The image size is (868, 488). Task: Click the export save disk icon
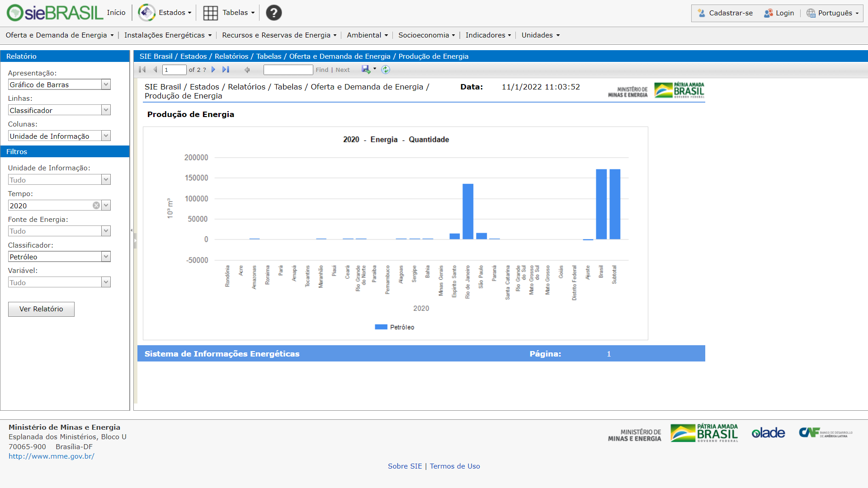pos(366,69)
